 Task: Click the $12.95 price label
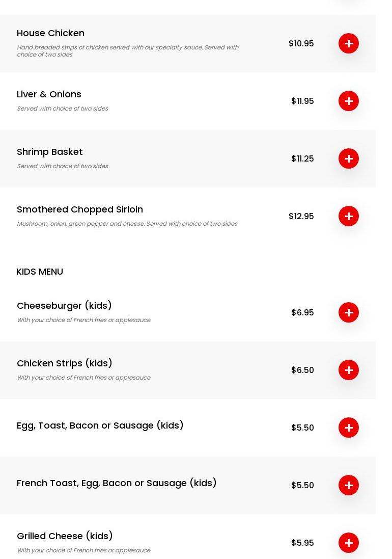click(301, 216)
